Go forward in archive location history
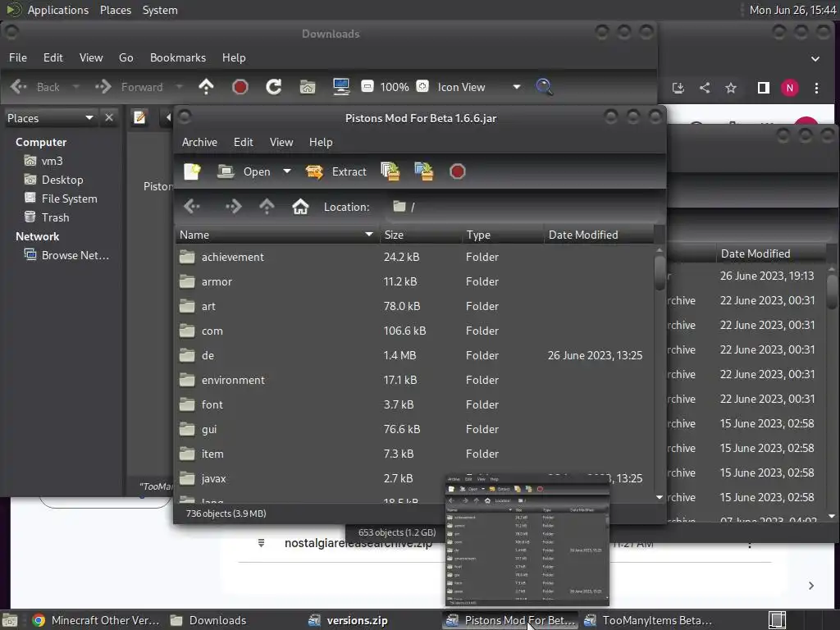The height and width of the screenshot is (630, 840). click(x=233, y=206)
